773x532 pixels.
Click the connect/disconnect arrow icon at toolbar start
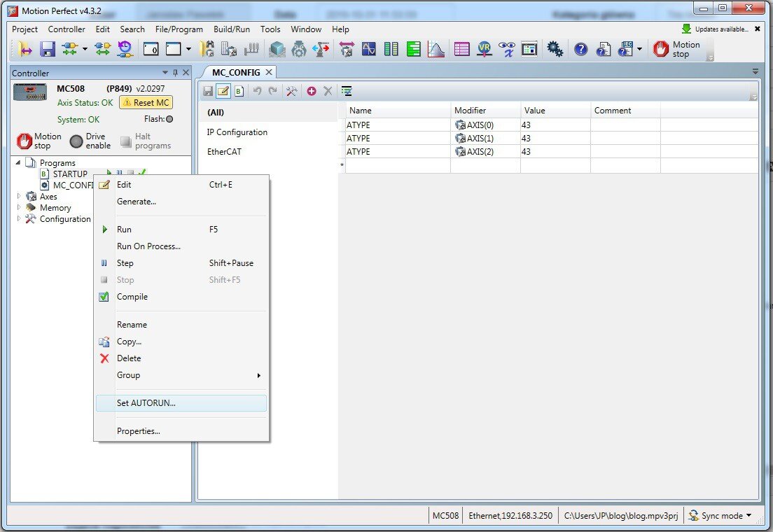click(25, 49)
